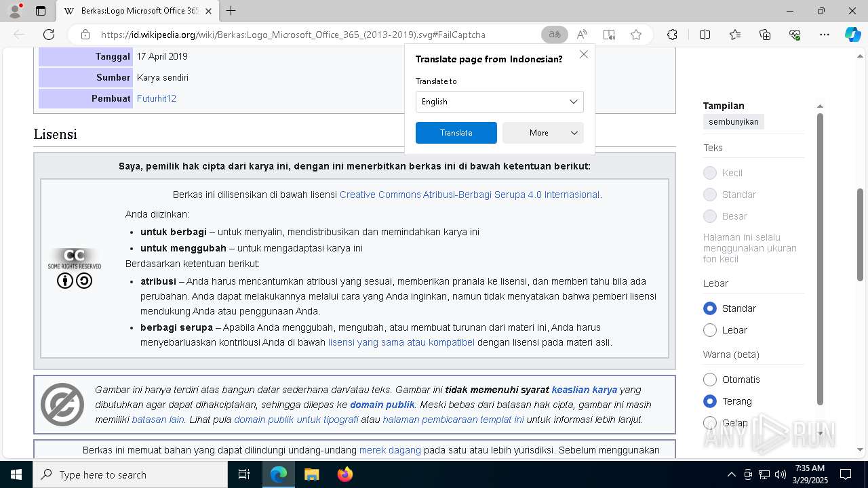Screen dimensions: 868x488
Task: Close the Berkas:Logo Microsoft Office 365 tab
Action: pyautogui.click(x=208, y=11)
